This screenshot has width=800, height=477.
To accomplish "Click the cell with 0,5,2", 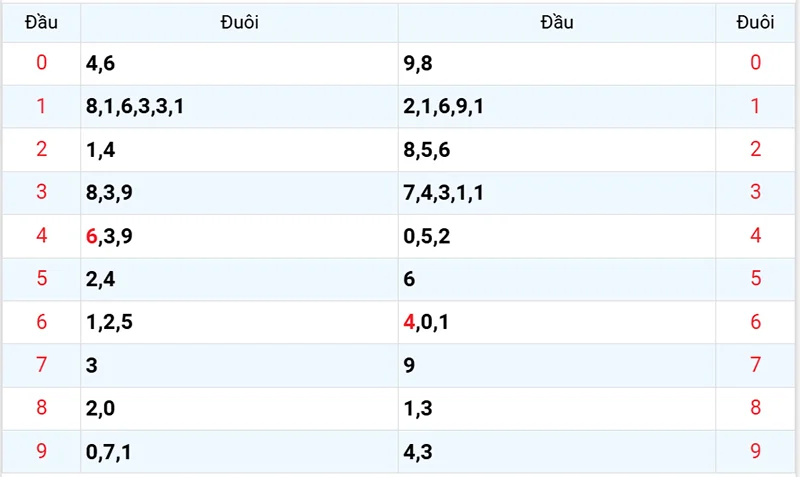I will pyautogui.click(x=427, y=237).
